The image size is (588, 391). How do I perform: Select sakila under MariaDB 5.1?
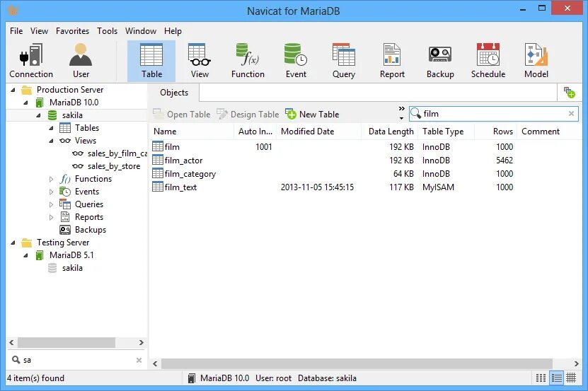(x=72, y=268)
